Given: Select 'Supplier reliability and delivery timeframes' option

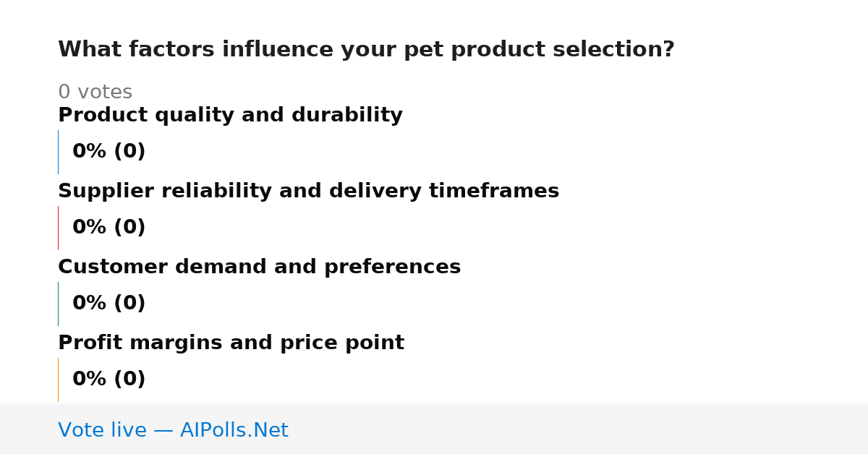Looking at the screenshot, I should pyautogui.click(x=308, y=192).
